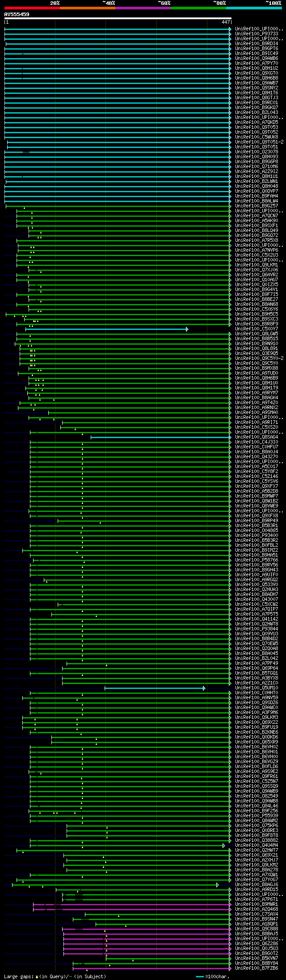
Task: Click UniRef100_A9TUD0 label
Action: click(x=257, y=373)
